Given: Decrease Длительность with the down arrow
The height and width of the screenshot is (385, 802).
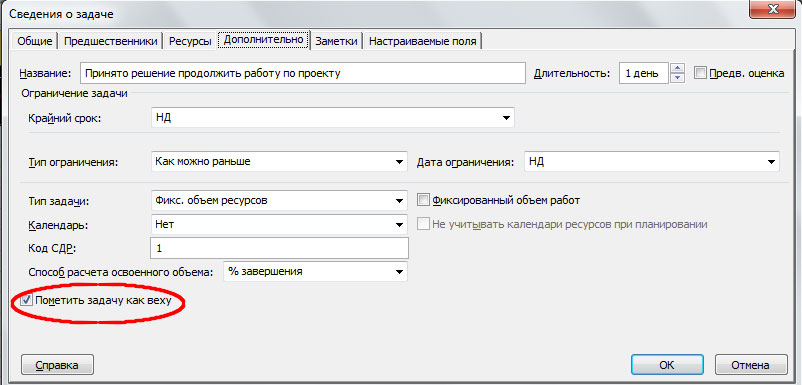Looking at the screenshot, I should [x=677, y=78].
